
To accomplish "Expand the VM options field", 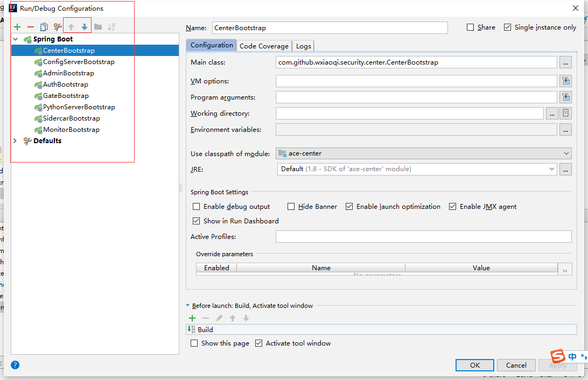I will tap(565, 81).
